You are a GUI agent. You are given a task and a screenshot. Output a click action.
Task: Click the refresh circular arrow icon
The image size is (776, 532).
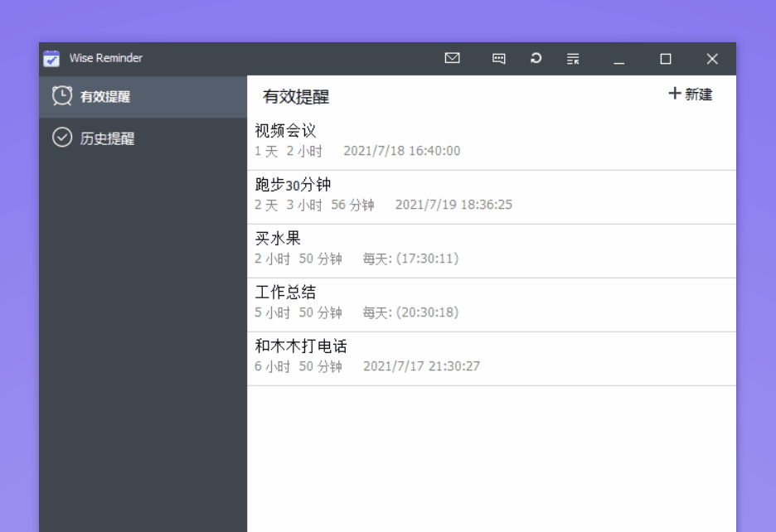(x=536, y=58)
